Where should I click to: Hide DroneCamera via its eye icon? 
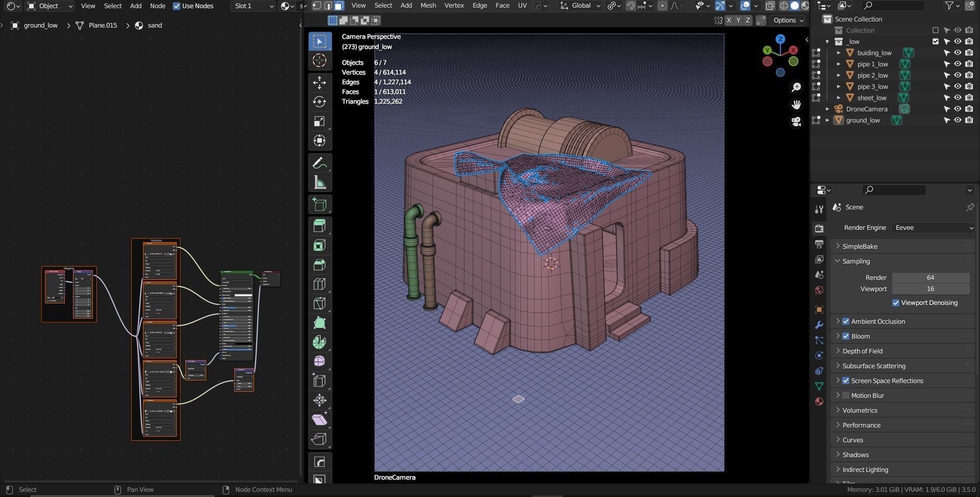pyautogui.click(x=958, y=109)
